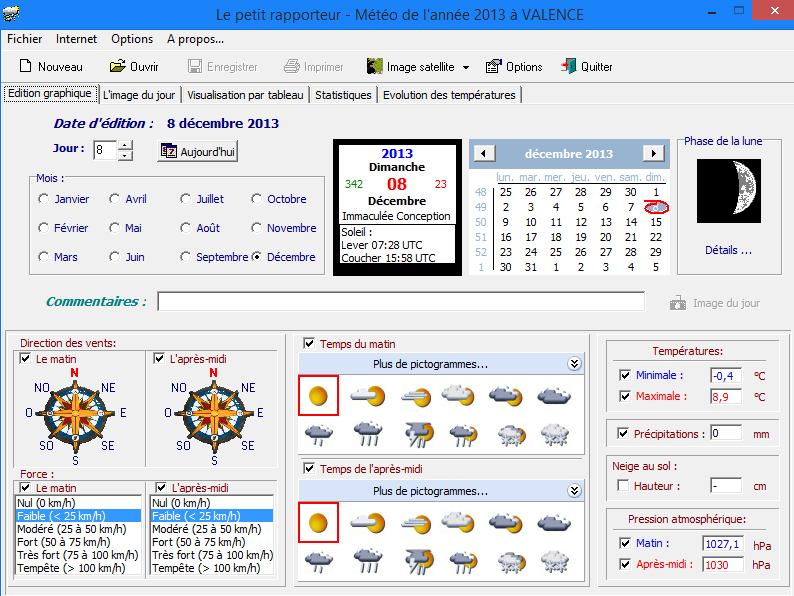The height and width of the screenshot is (596, 794).
Task: Open a file with the Ouvrir button
Action: 134,67
